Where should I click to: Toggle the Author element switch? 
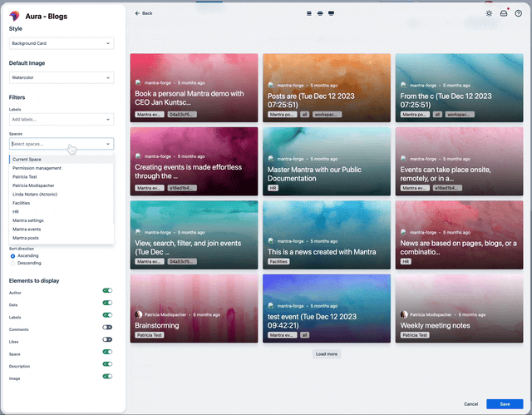click(107, 290)
